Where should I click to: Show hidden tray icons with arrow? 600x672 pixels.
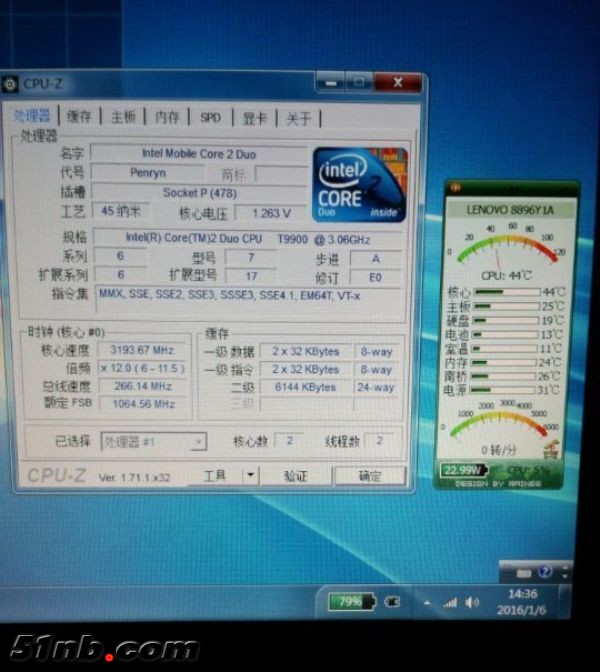(x=428, y=603)
